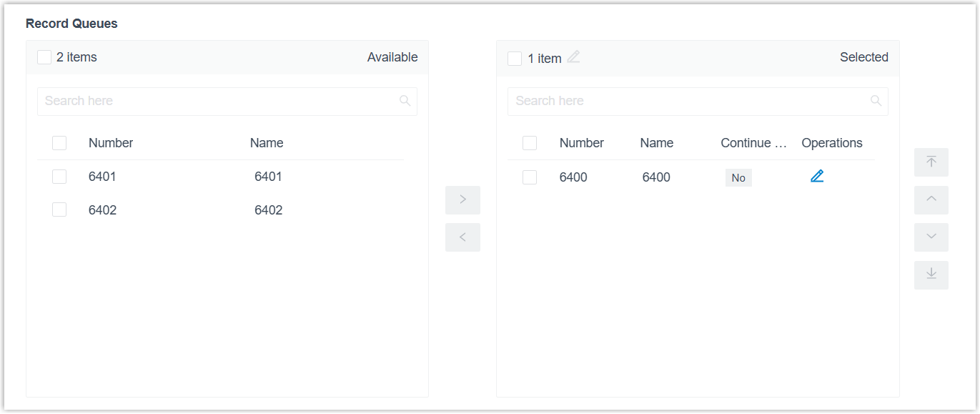The width and height of the screenshot is (980, 414).
Task: Click the blue edit pencil for queue 6400
Action: (817, 176)
